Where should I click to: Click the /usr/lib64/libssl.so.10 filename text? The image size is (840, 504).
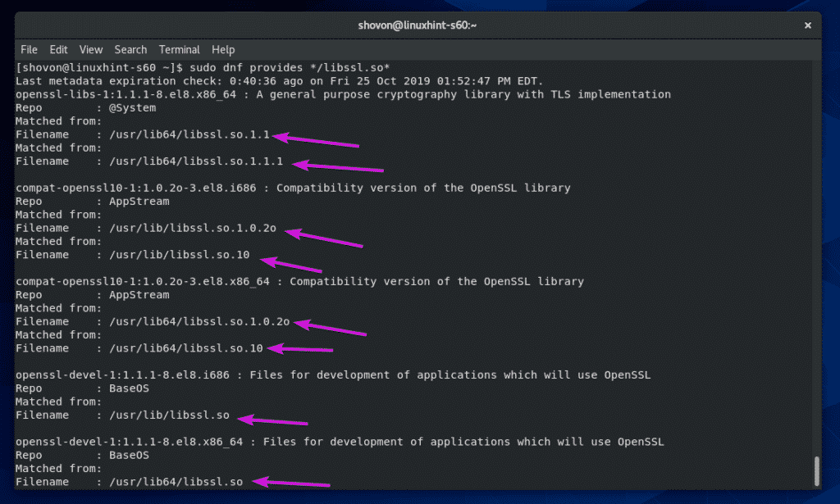186,349
